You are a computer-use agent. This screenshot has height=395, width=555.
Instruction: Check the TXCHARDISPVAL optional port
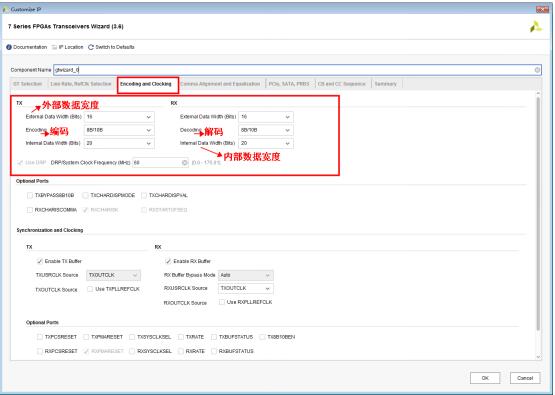(x=144, y=195)
